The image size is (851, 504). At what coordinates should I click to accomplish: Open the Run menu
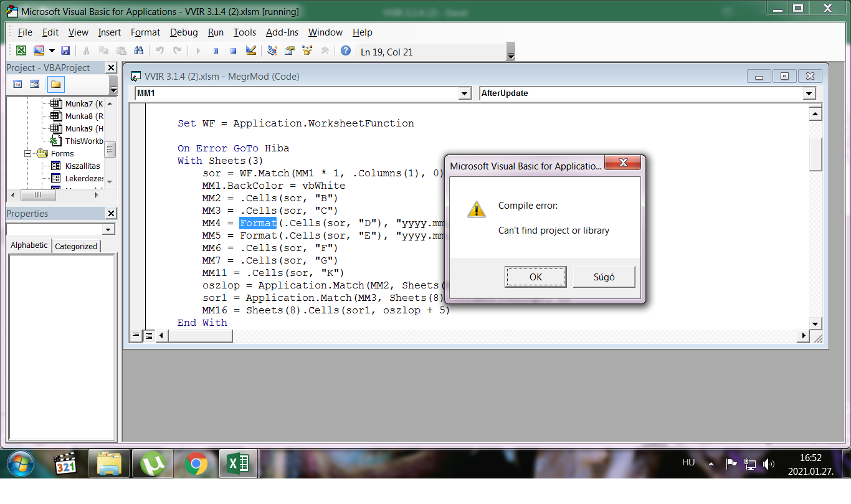216,32
